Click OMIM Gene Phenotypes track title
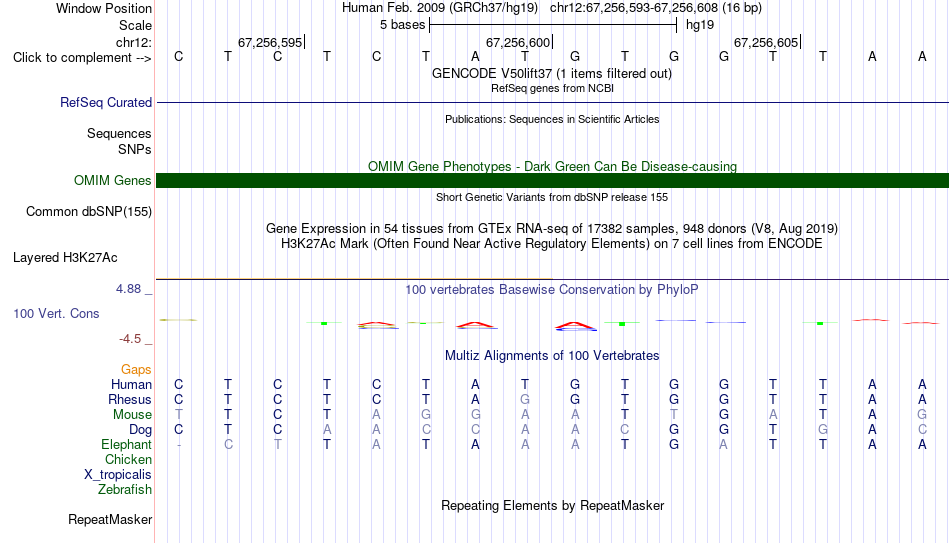The height and width of the screenshot is (543, 950). 552,166
